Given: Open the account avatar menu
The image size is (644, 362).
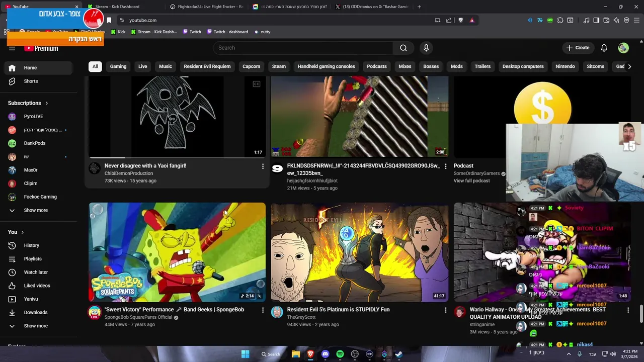Looking at the screenshot, I should [623, 48].
